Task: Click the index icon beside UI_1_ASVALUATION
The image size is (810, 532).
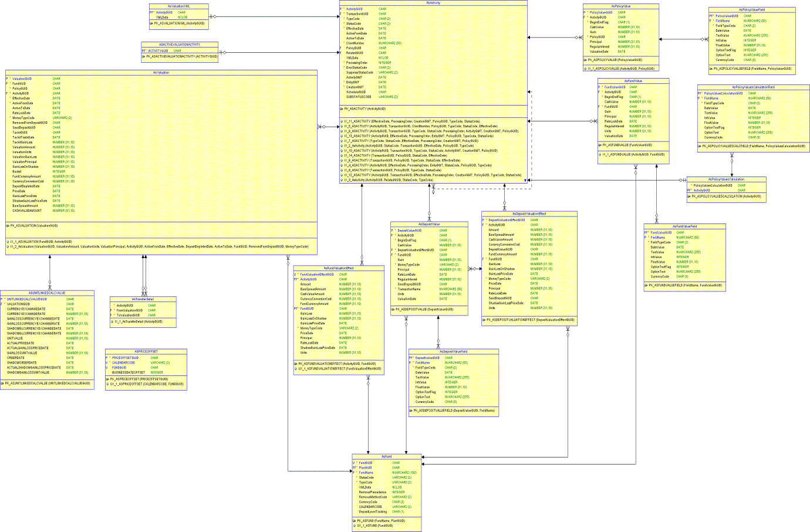Action: point(6,240)
